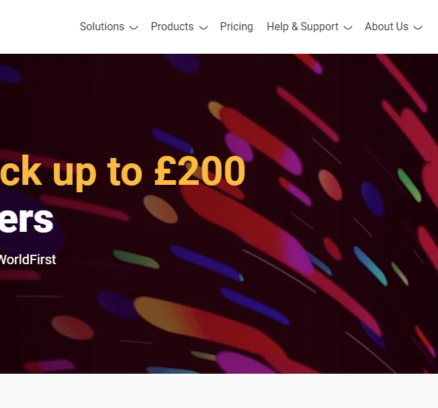438x408 pixels.
Task: Click the salmon oval shape right of £200
Action: click(330, 185)
